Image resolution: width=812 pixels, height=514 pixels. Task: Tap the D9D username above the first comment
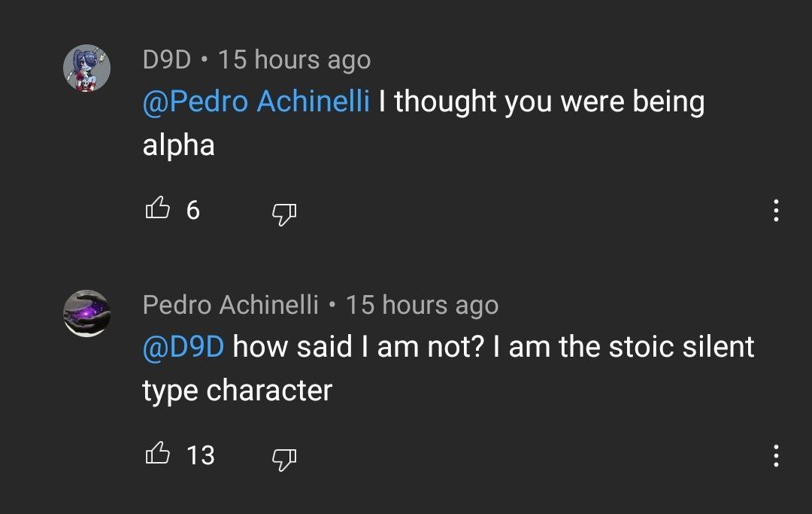click(167, 59)
